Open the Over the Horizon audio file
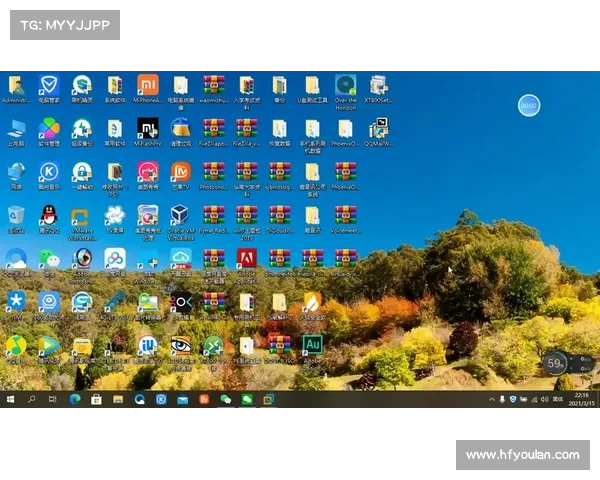The width and height of the screenshot is (600, 480). (x=346, y=85)
